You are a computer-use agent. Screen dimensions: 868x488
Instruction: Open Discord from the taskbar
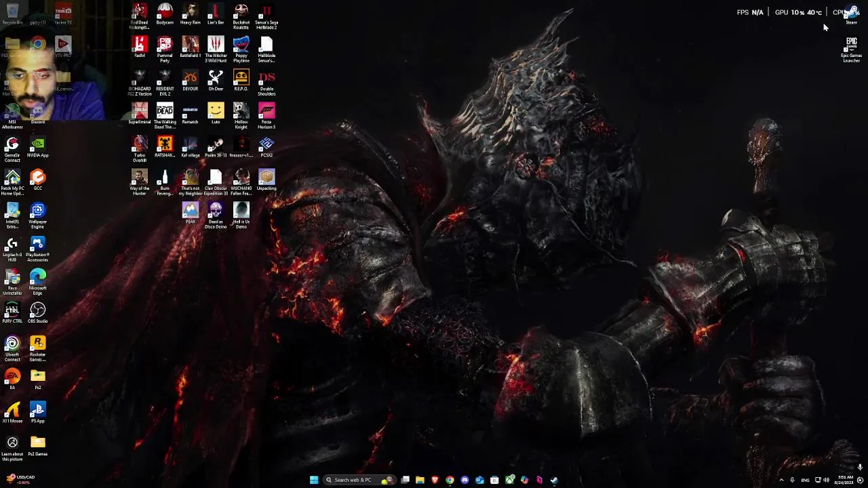465,480
